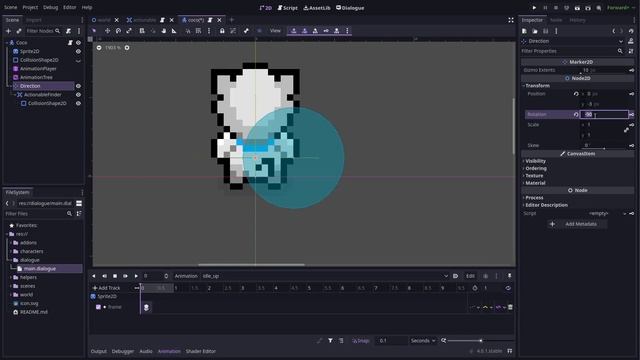Stop the running project

point(556,8)
